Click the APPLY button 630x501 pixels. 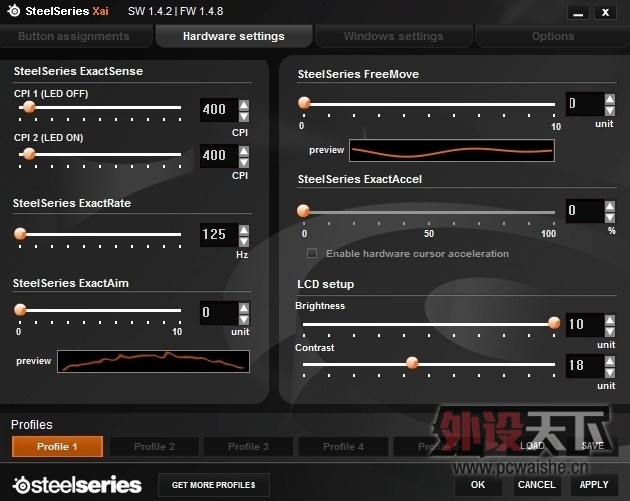click(x=594, y=485)
